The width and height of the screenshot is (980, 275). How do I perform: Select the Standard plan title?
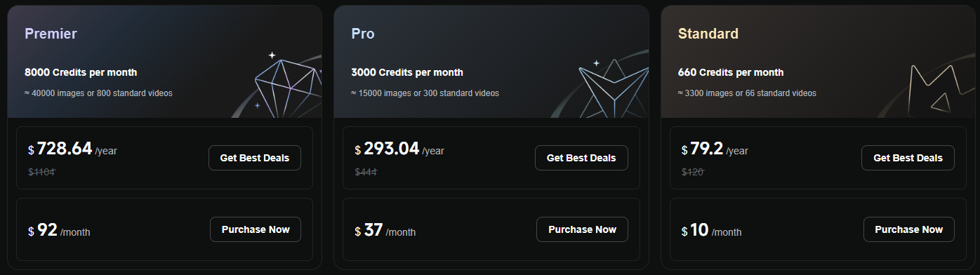coord(708,34)
